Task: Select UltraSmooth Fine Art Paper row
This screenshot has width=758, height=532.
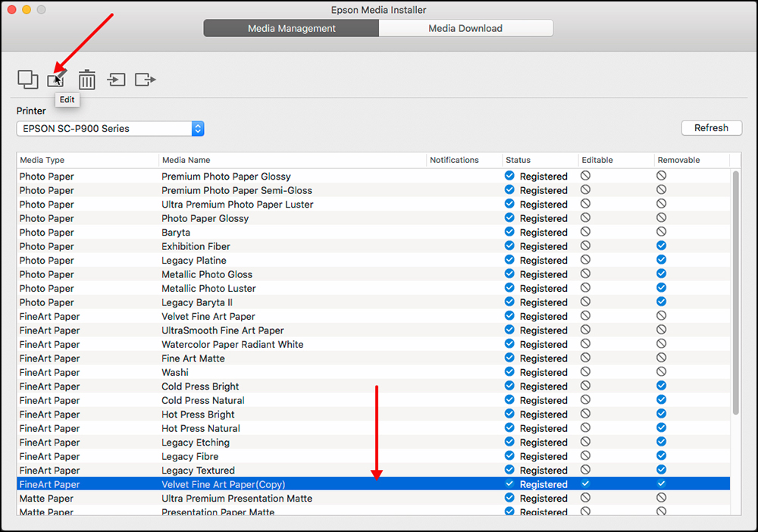Action: (373, 330)
